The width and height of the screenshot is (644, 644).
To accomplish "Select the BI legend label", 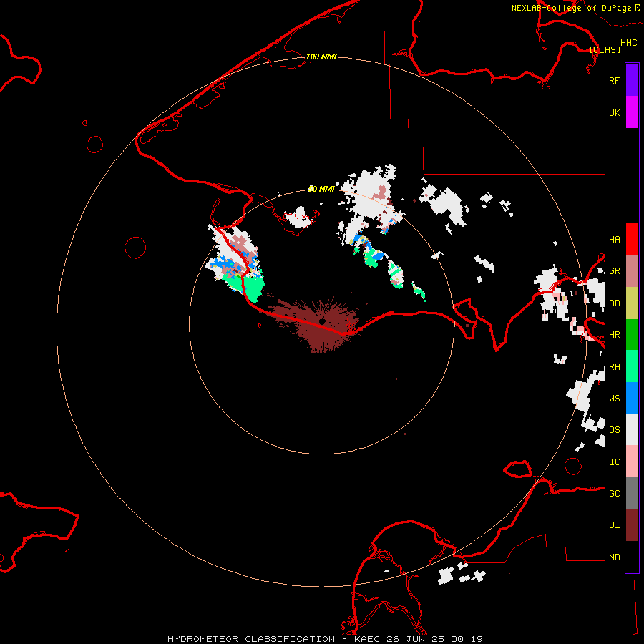I will tap(614, 525).
